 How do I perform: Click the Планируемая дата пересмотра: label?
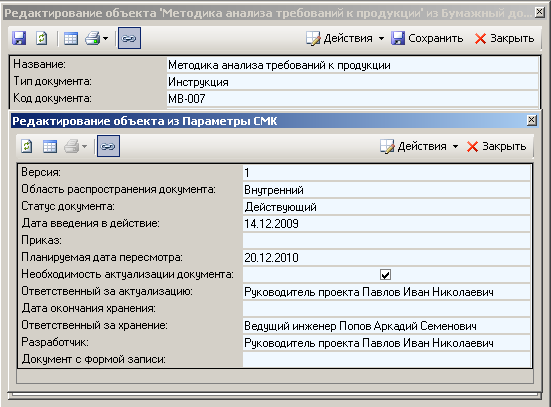pyautogui.click(x=102, y=257)
